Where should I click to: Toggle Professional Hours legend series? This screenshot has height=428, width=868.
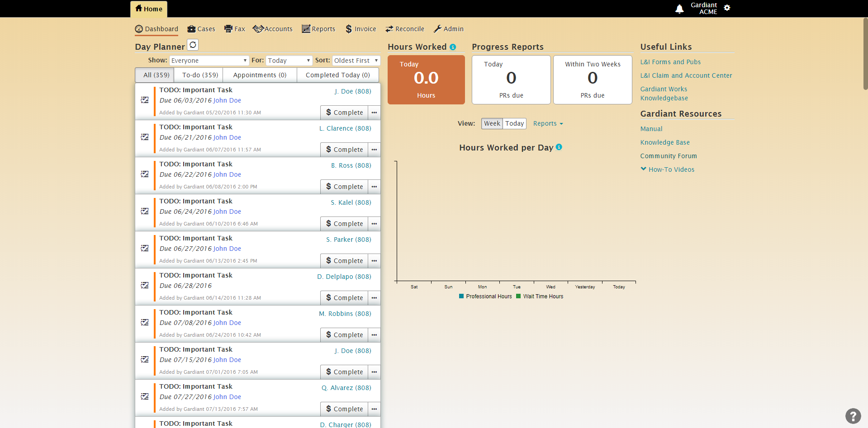tap(485, 296)
